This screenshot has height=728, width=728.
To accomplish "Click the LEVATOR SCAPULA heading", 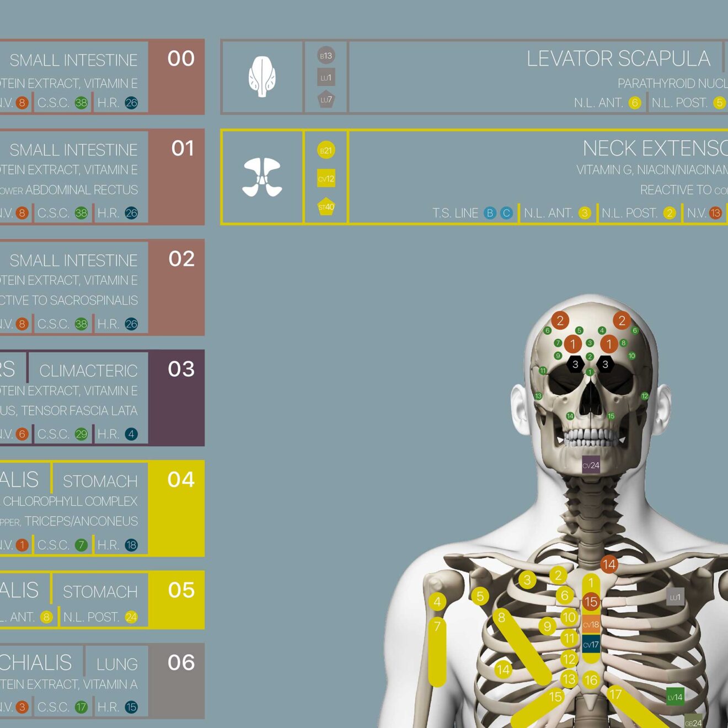I will pos(618,58).
